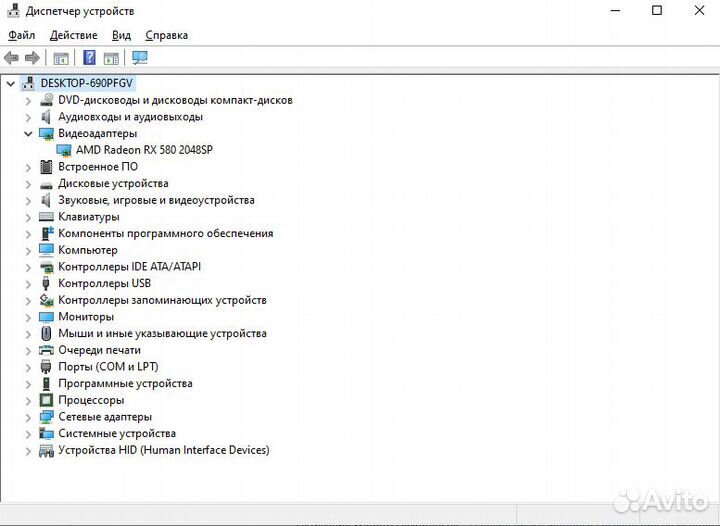720x526 pixels.
Task: Click the forward arrow toolbar icon
Action: (x=32, y=58)
